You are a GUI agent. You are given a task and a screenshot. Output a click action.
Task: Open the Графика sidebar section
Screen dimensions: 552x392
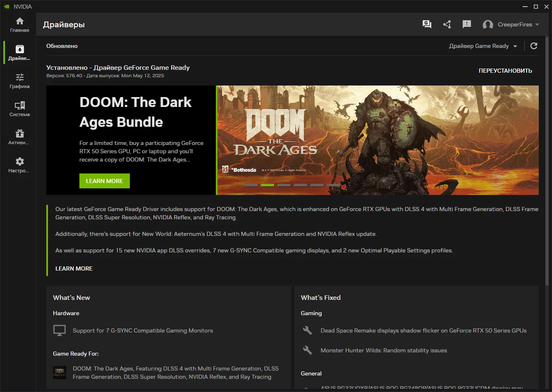(x=19, y=81)
